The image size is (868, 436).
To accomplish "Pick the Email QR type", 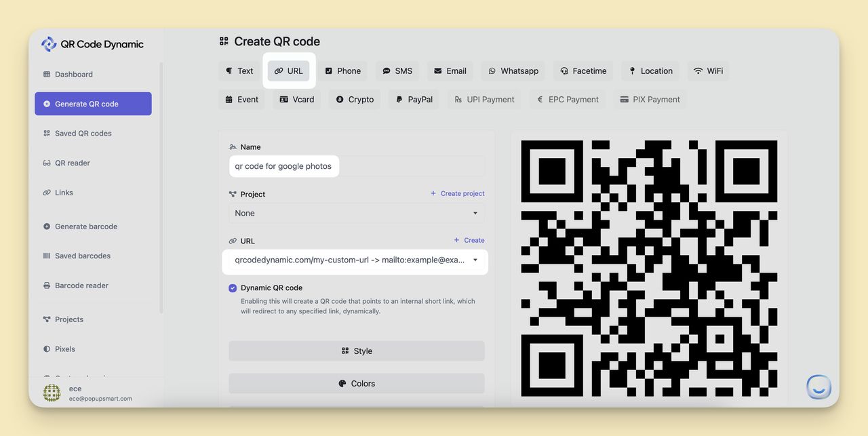I will (x=450, y=71).
